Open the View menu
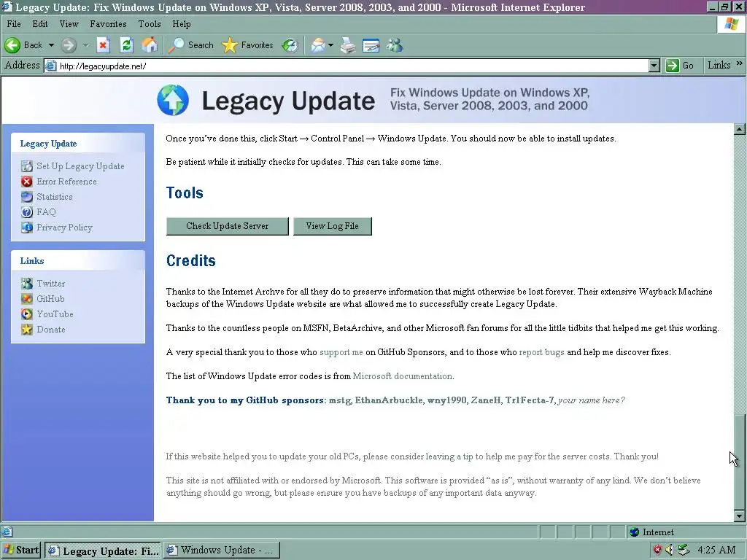This screenshot has width=747, height=560. 69,24
